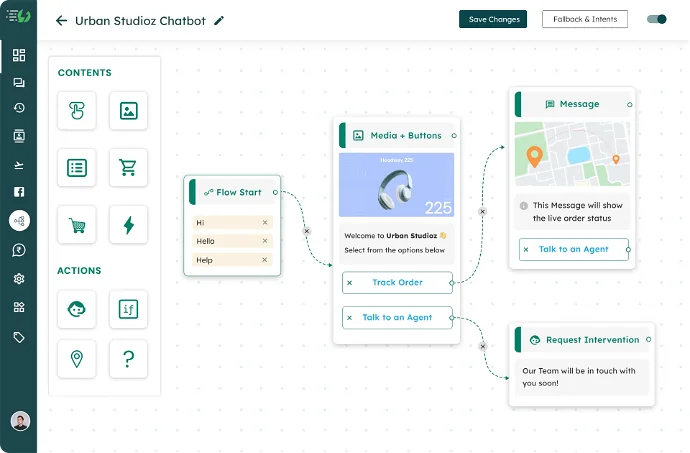The width and height of the screenshot is (690, 453).
Task: Click the pencil icon to rename chatbot
Action: click(220, 20)
